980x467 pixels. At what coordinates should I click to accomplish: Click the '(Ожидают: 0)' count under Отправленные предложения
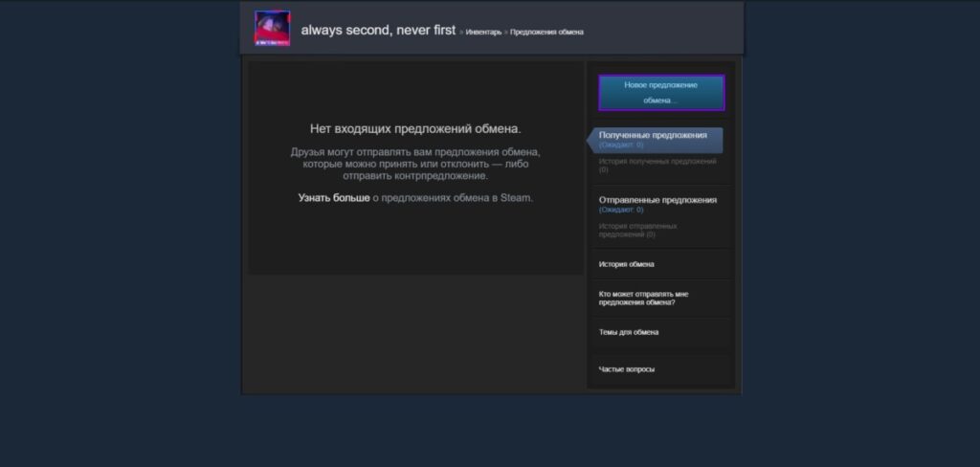coord(620,211)
